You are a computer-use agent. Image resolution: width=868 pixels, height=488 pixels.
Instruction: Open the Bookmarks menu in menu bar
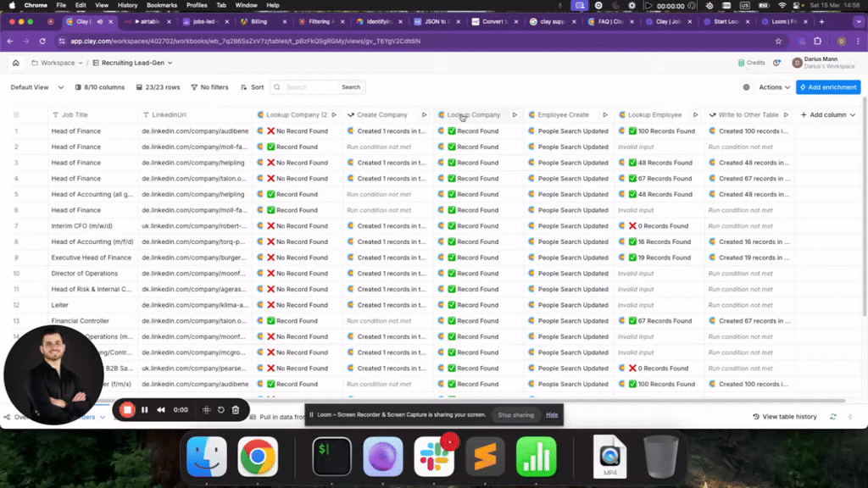pos(162,5)
